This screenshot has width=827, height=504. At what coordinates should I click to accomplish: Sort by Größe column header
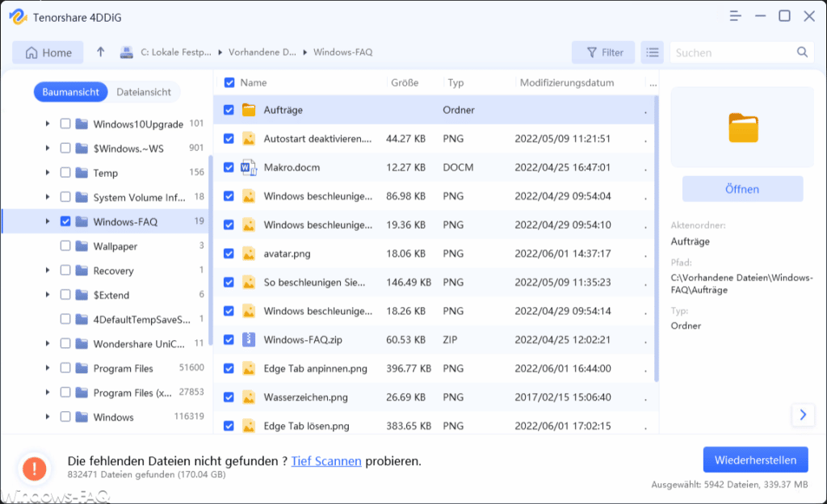[x=405, y=82]
